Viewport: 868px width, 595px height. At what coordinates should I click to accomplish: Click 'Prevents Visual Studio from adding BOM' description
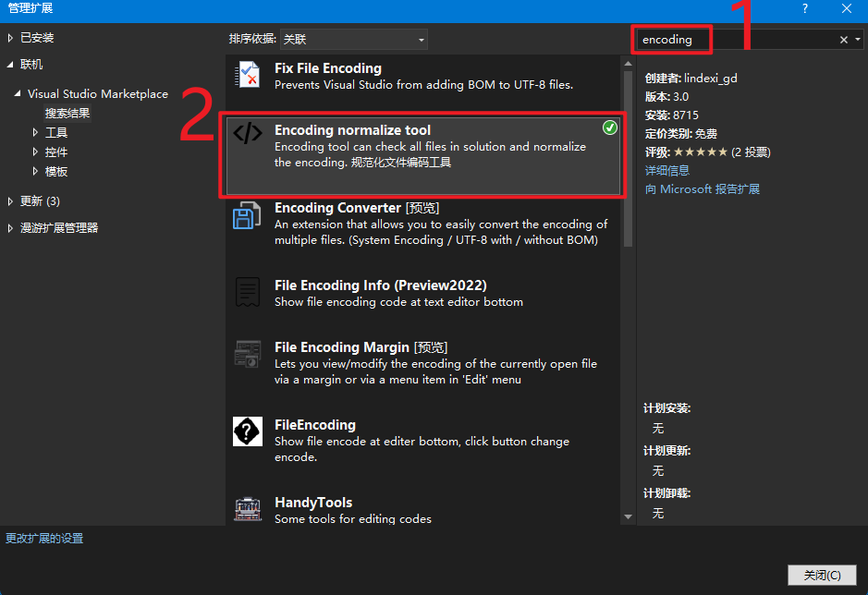[423, 85]
